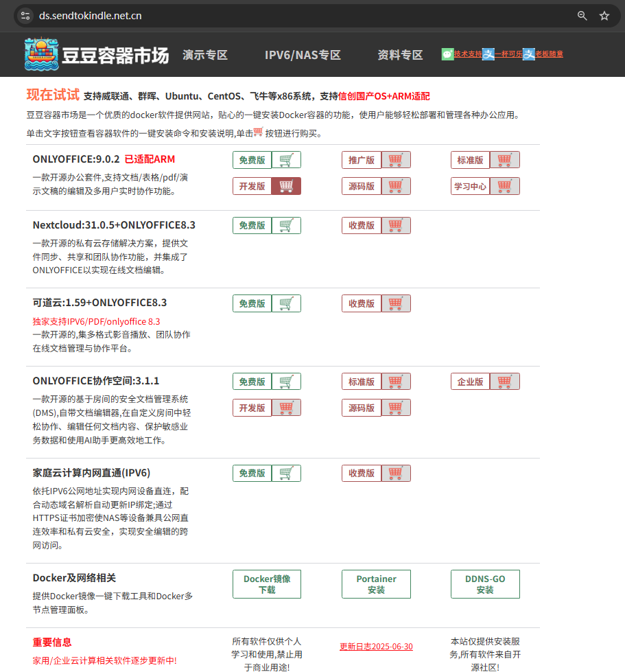Click the 家庭云计算 收费版 text button
Screen dimensions: 625x672
pyautogui.click(x=361, y=473)
